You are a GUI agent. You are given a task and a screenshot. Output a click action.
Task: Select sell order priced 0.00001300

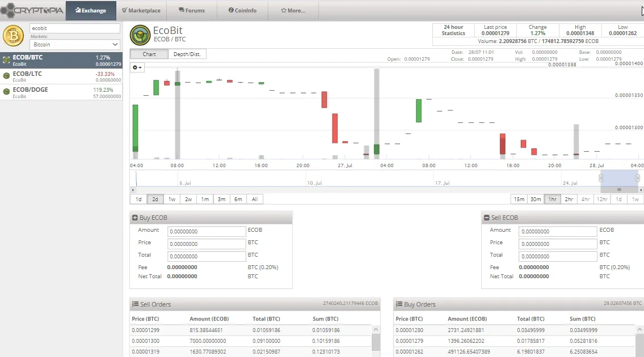pyautogui.click(x=251, y=341)
